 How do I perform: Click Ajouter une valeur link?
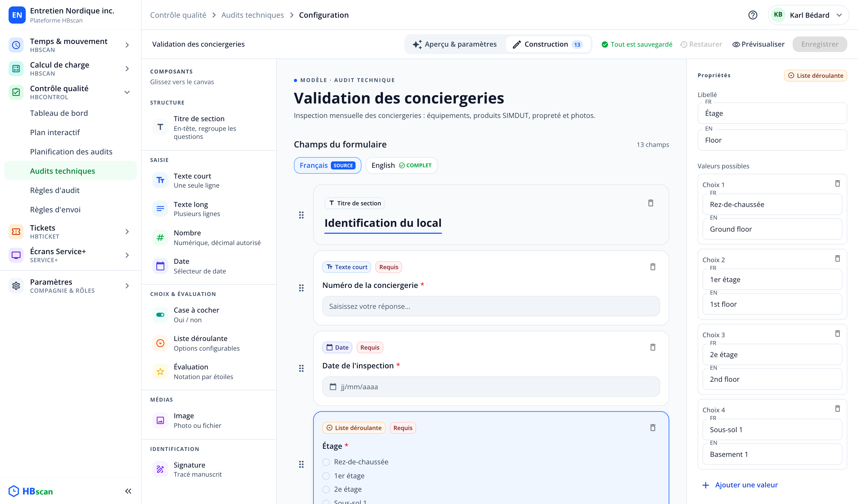[x=740, y=485]
